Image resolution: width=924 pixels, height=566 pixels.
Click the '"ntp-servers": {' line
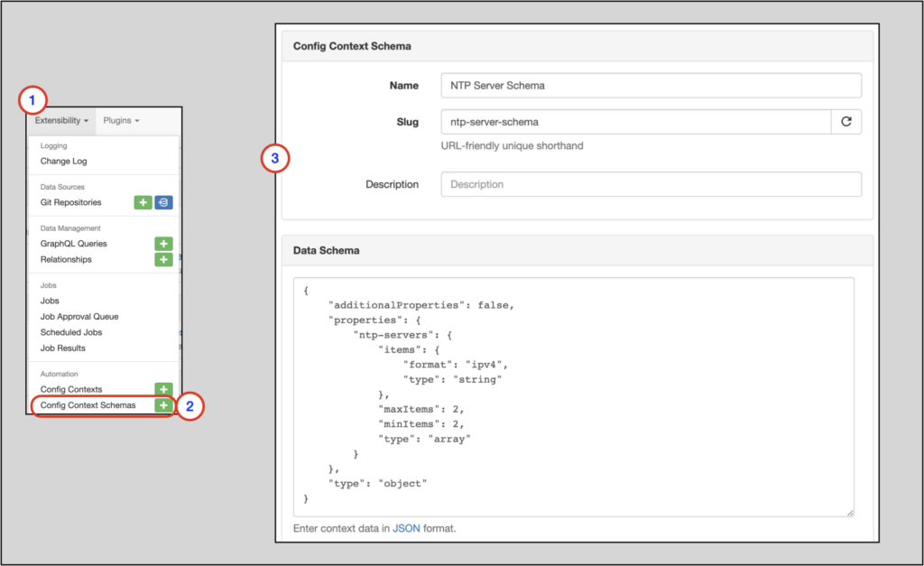(402, 335)
